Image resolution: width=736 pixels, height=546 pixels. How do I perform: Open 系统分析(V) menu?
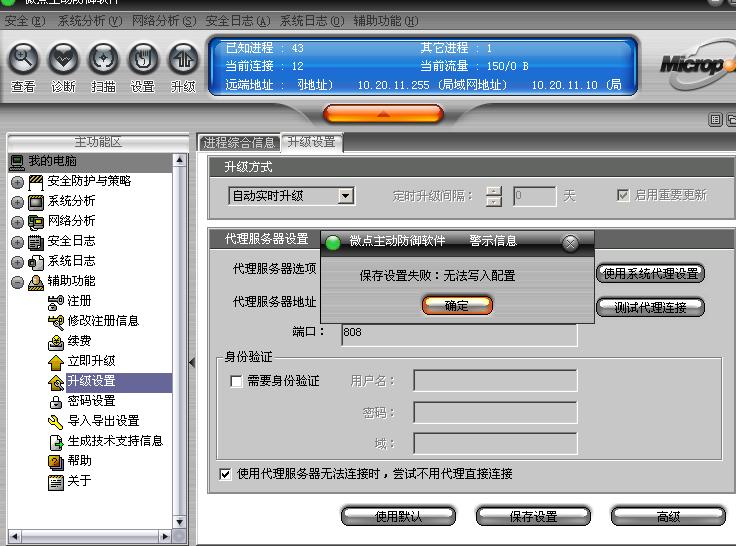coord(90,21)
